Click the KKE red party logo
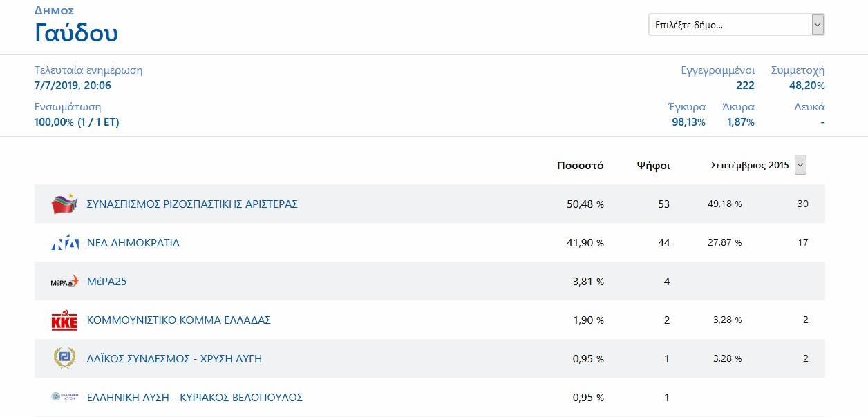This screenshot has width=868, height=417. [65, 320]
